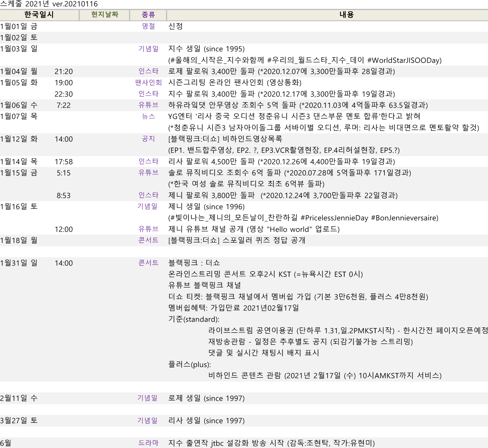Image resolution: width=488 pixels, height=448 pixels.
Task: Click the 뉴스 category cell
Action: (x=148, y=116)
